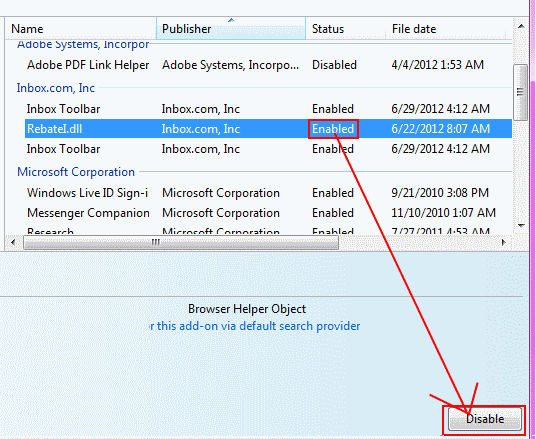Click Microsoft Corporation publisher of Messenger Companion
536x439 pixels.
[221, 213]
